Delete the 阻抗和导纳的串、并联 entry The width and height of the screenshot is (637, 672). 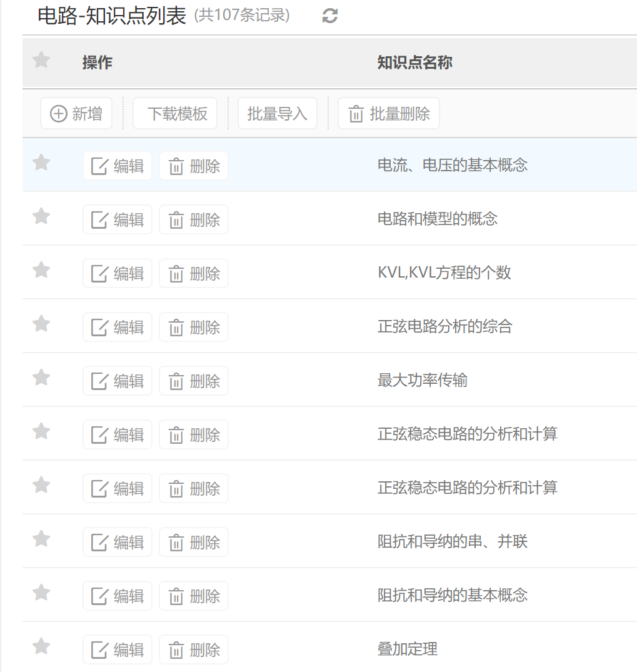click(x=194, y=543)
